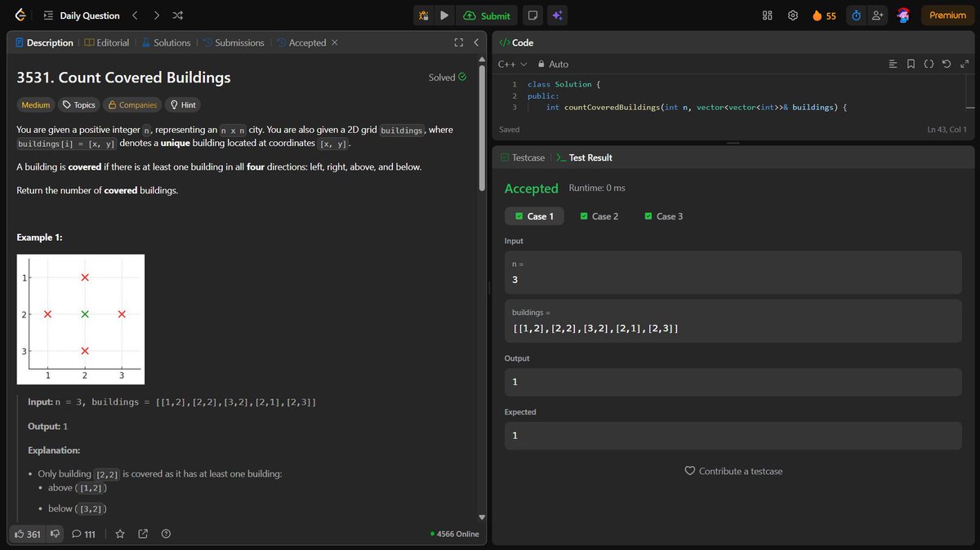Open the notes sticky icon
The image size is (980, 550).
[x=532, y=16]
